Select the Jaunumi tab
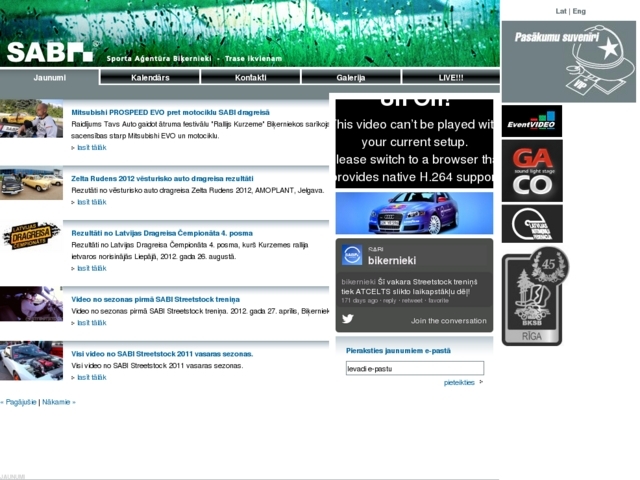640x480 pixels. pos(49,78)
